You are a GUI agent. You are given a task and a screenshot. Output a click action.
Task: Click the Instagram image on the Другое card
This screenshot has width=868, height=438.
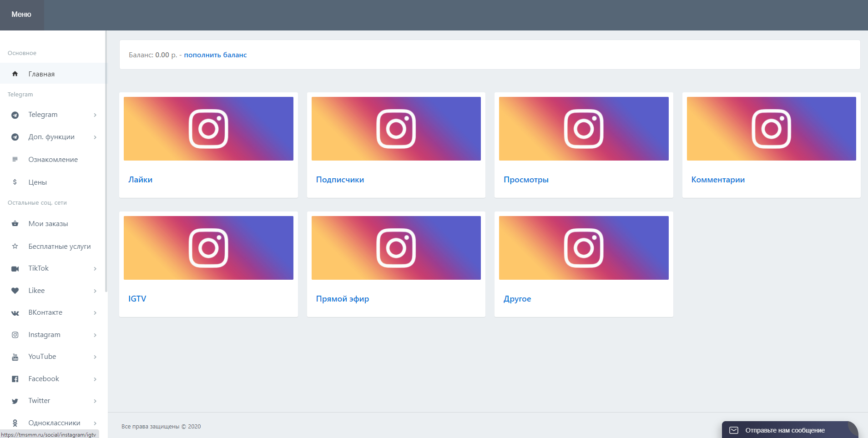tap(584, 248)
